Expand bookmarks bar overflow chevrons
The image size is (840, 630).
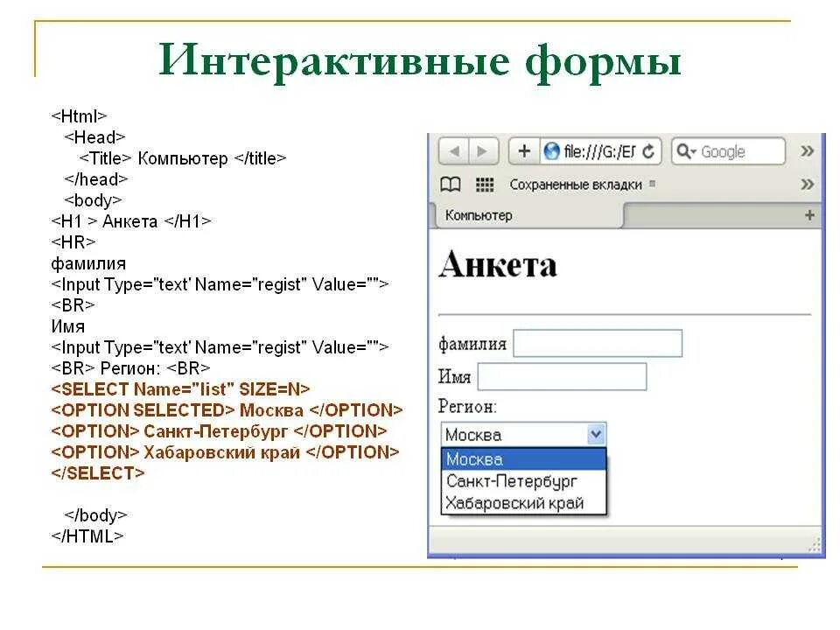pos(808,185)
